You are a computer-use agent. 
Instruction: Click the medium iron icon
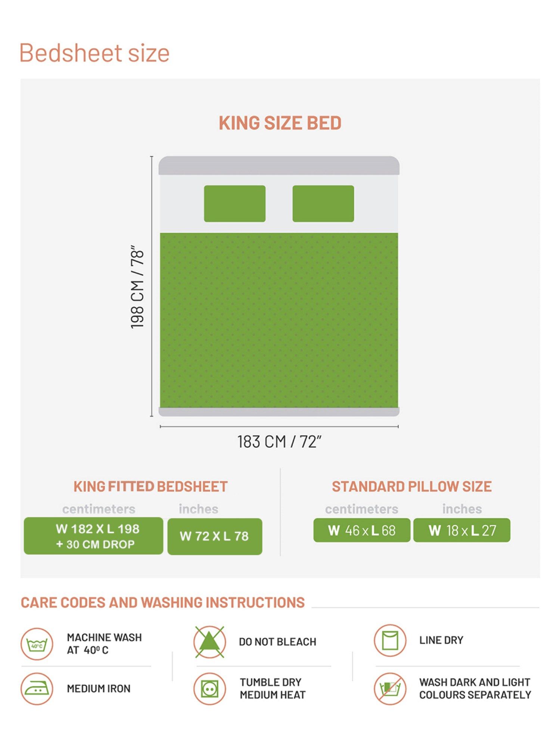click(37, 688)
